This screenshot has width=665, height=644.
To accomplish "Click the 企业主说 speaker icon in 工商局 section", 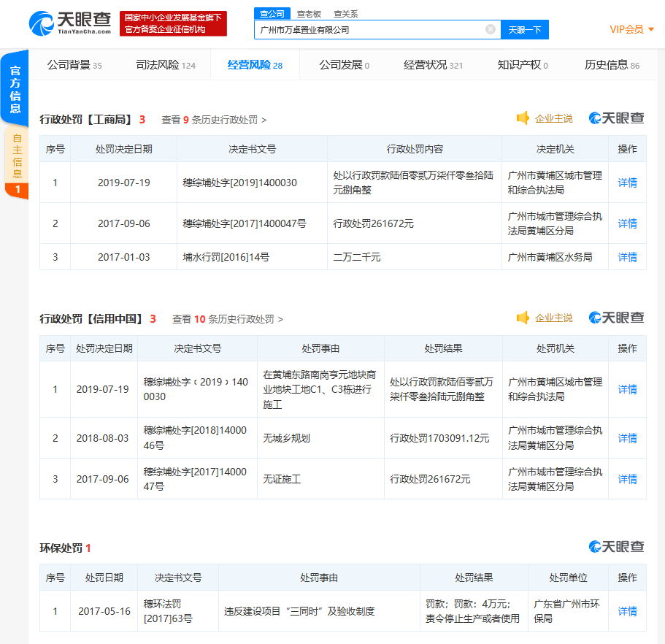I will pos(523,118).
